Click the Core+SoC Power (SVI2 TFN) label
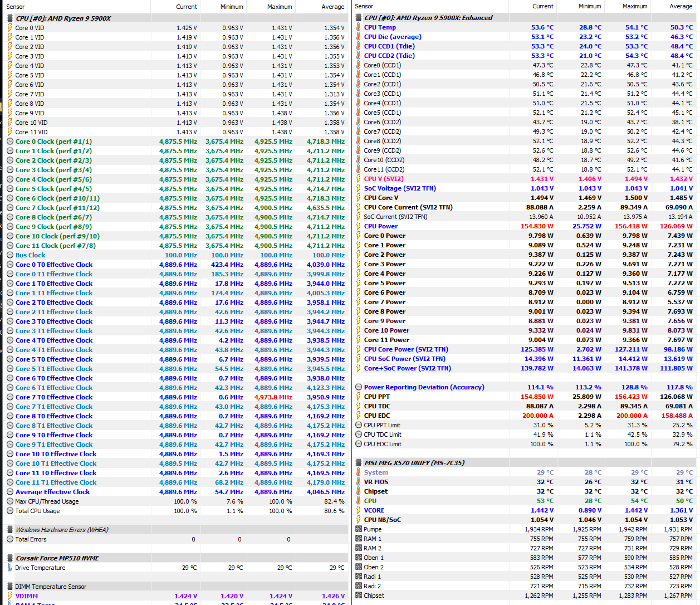The height and width of the screenshot is (605, 700). 408,368
